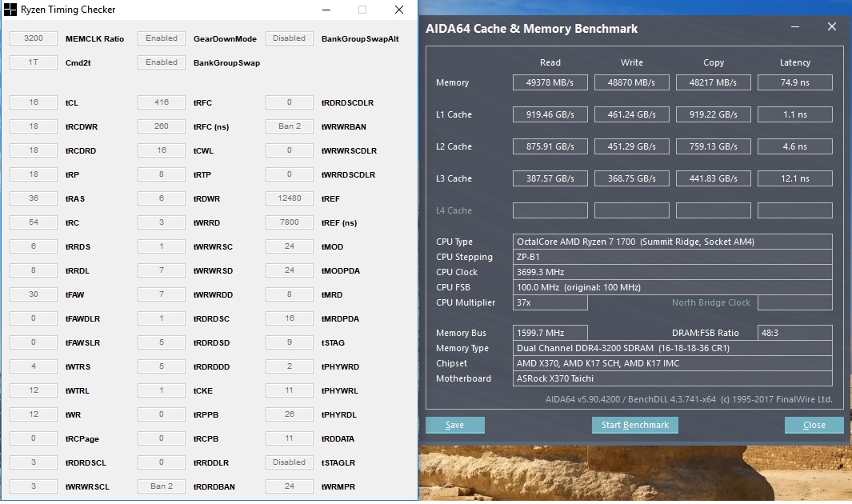Click the tCL timing value box
This screenshot has width=852, height=504.
[x=34, y=102]
